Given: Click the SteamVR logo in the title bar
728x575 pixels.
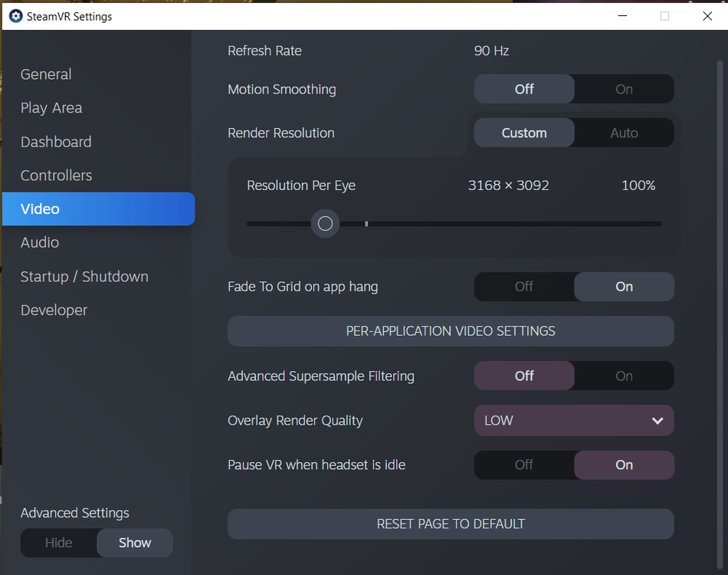Looking at the screenshot, I should point(15,15).
